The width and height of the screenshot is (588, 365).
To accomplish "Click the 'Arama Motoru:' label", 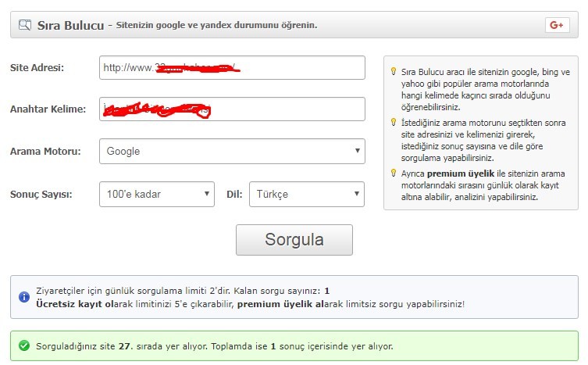I will 45,152.
